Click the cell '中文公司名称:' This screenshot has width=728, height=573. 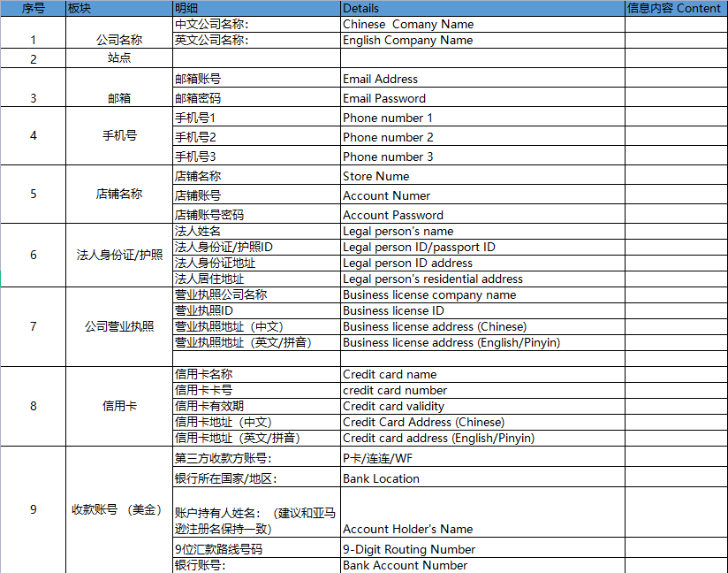point(257,24)
